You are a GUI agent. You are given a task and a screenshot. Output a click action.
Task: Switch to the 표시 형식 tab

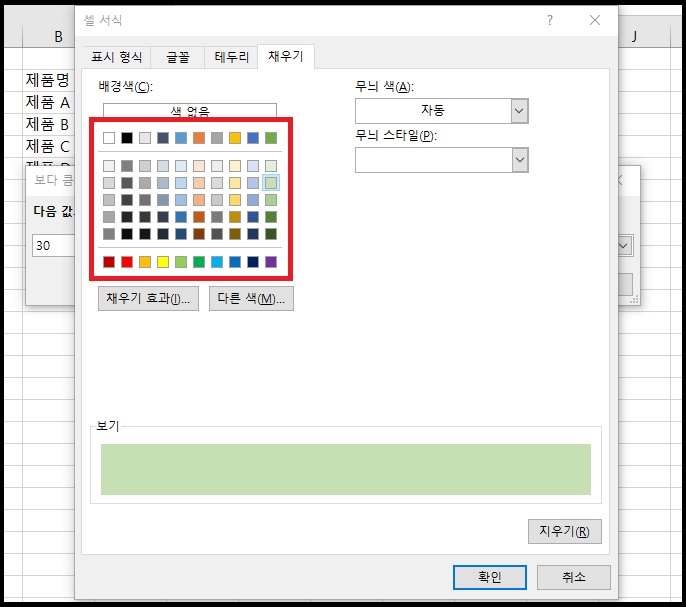point(116,57)
